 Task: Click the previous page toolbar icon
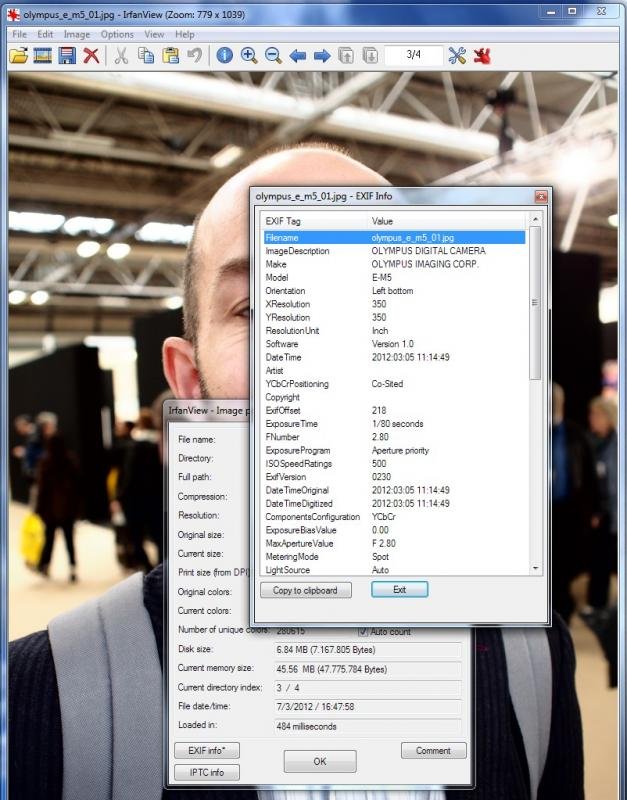pos(346,55)
